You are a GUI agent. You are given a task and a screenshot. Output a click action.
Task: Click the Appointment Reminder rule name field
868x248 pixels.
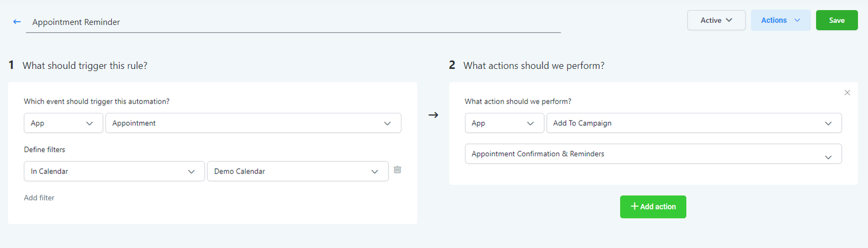[x=293, y=22]
